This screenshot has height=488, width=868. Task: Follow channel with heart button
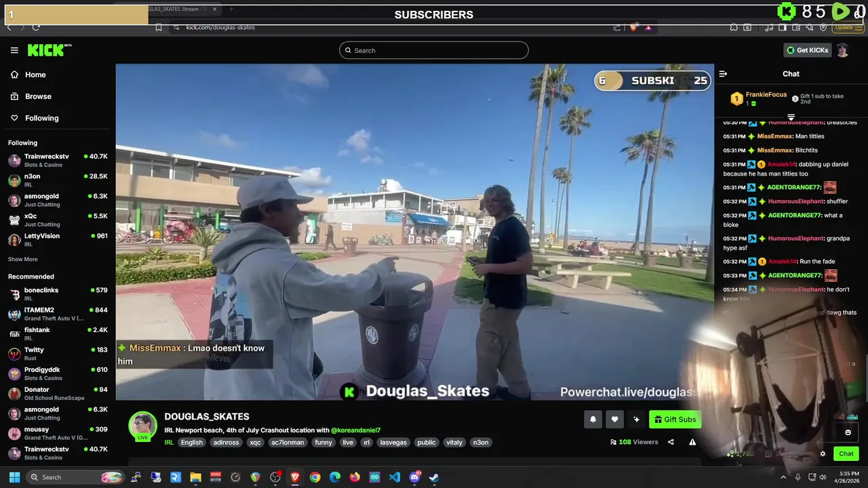click(614, 420)
